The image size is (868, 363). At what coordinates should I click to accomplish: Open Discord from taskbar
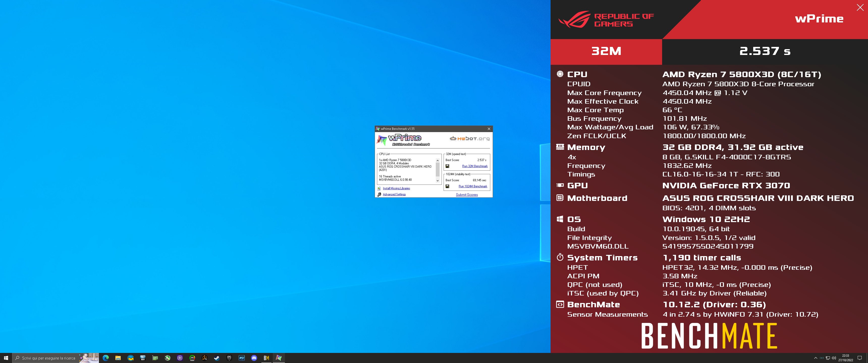(254, 358)
